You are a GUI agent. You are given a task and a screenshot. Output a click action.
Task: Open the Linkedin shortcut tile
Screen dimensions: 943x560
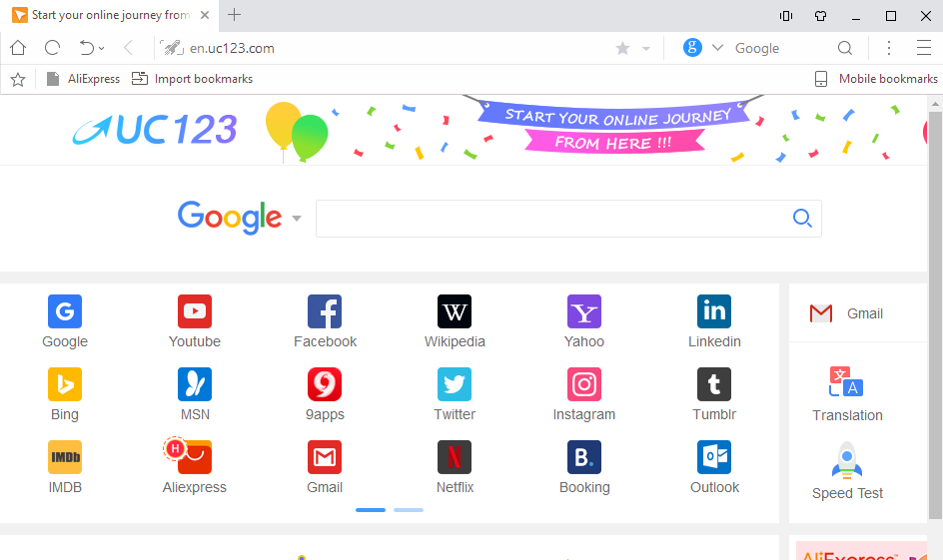[x=714, y=321]
